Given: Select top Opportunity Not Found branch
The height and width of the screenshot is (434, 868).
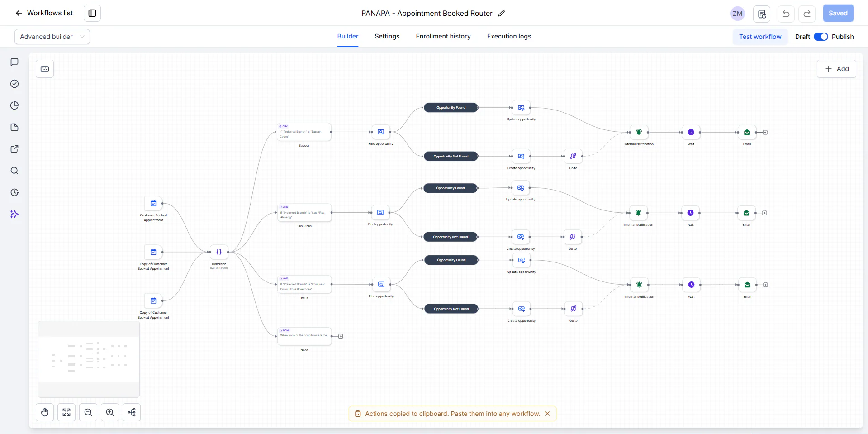Looking at the screenshot, I should (451, 157).
